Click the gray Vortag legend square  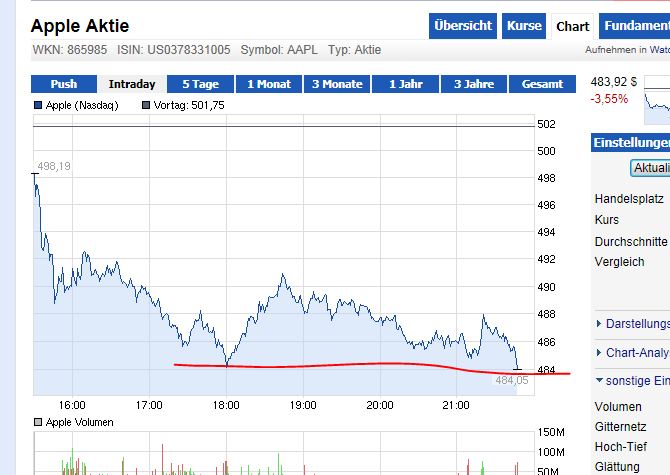pyautogui.click(x=146, y=105)
